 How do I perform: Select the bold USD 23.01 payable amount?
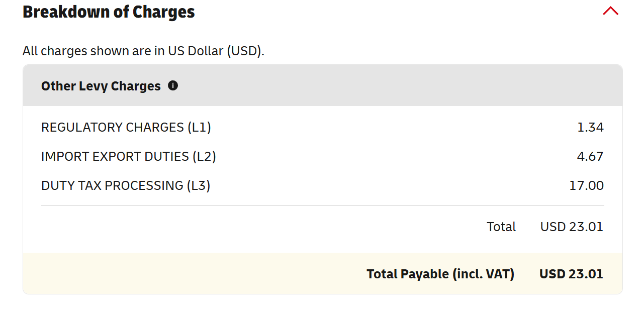(x=571, y=274)
